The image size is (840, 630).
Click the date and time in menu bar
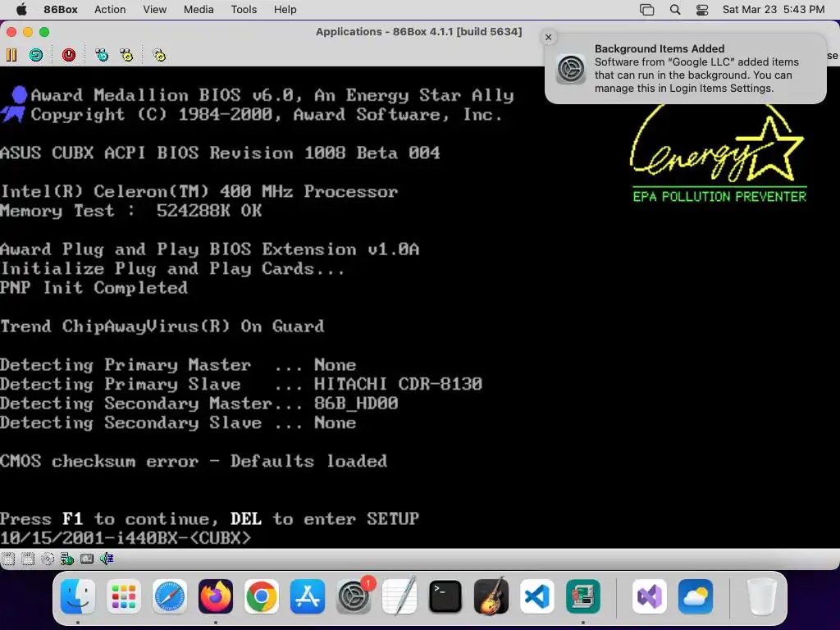(773, 10)
